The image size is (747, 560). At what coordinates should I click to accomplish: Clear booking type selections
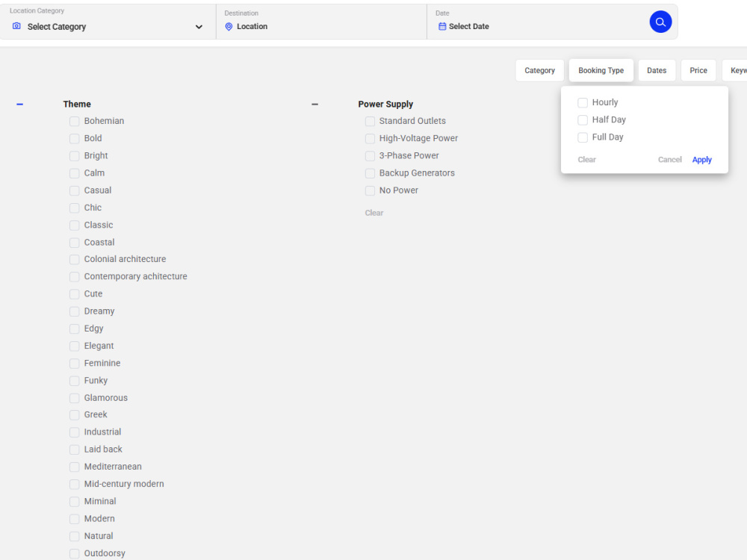[586, 160]
